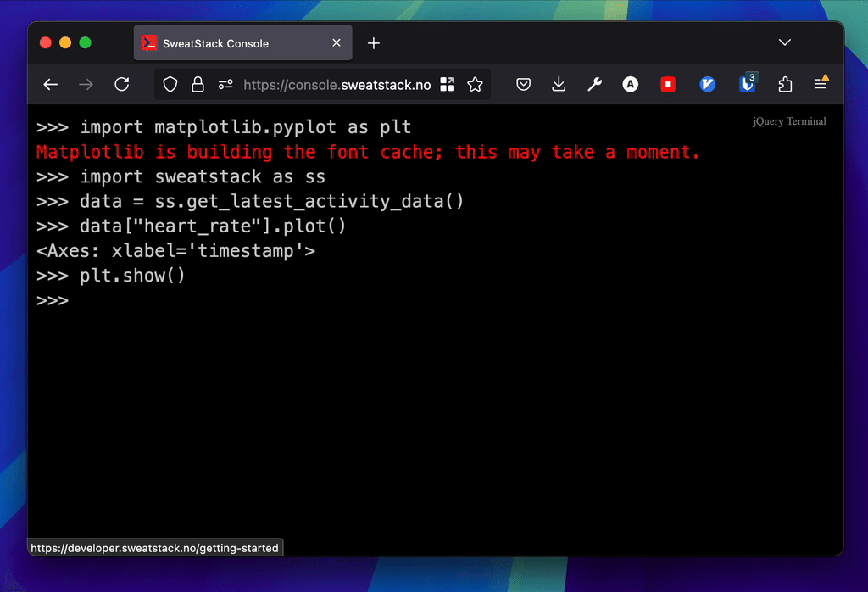This screenshot has height=592, width=868.
Task: Click the "import matplotlib.pyplot as plt" line
Action: point(224,127)
